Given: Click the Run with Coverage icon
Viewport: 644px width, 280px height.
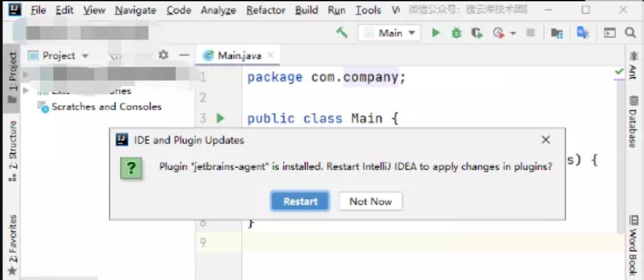Looking at the screenshot, I should [477, 33].
